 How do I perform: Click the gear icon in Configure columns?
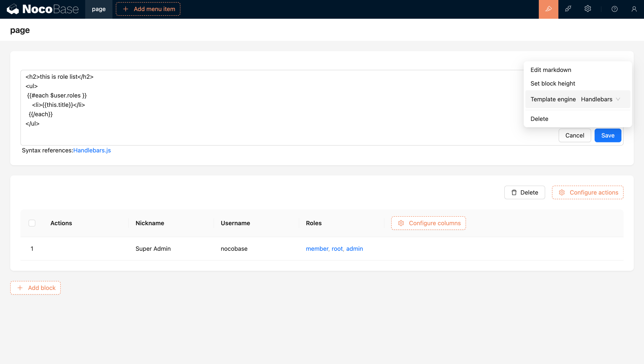pyautogui.click(x=401, y=223)
